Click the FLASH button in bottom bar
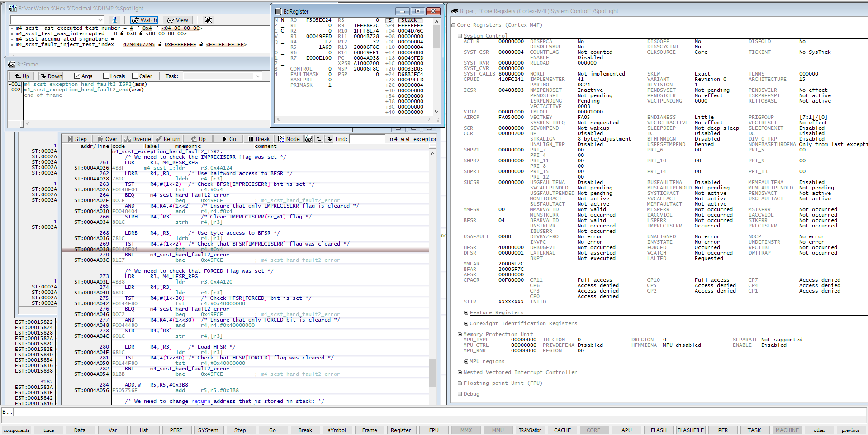 click(x=659, y=430)
